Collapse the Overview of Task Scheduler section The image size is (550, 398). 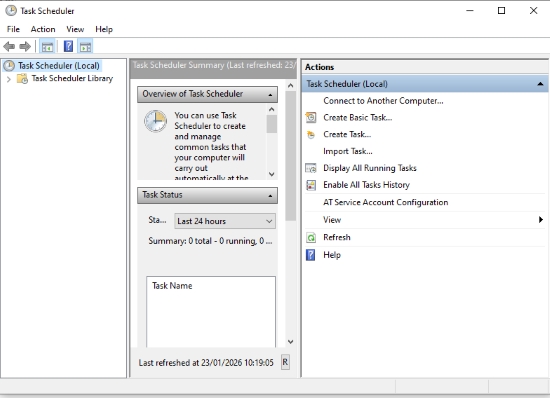[x=270, y=95]
